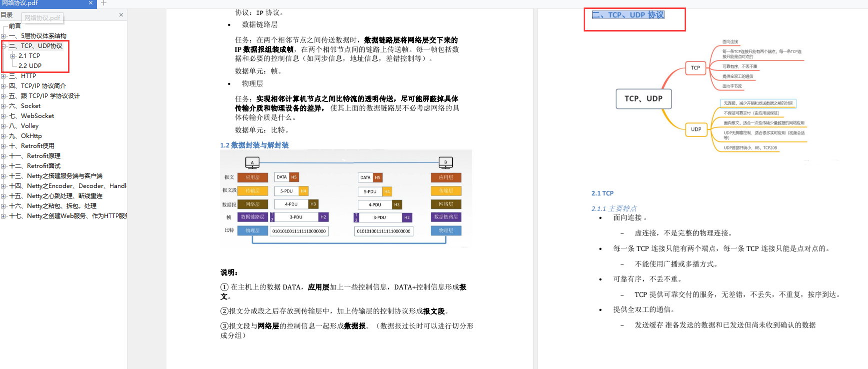Collapse the 二、TCP、UDP协议 outline node
The width and height of the screenshot is (868, 369).
coord(3,46)
